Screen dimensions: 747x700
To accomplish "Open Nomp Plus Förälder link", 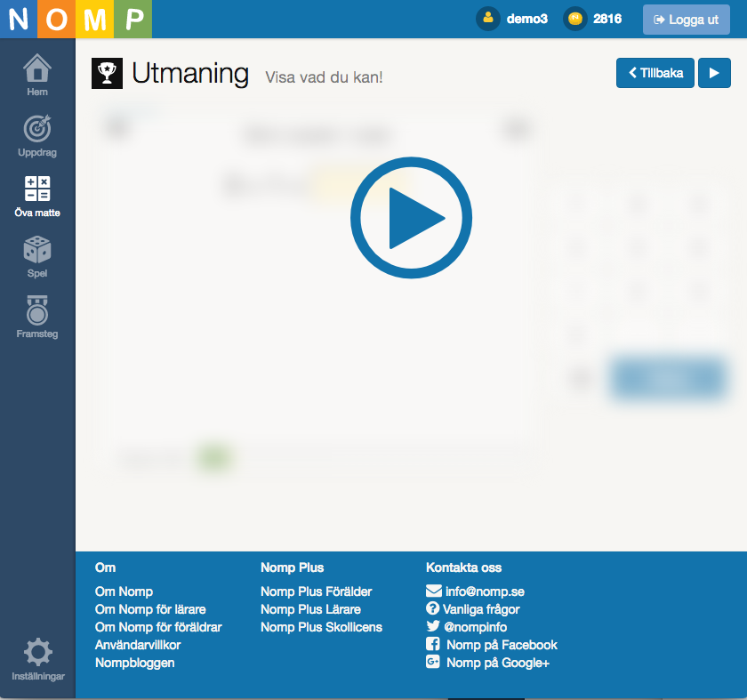I will (317, 591).
